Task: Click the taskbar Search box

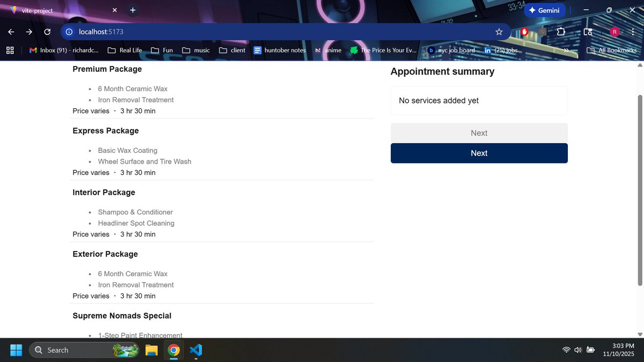Action: click(85, 350)
